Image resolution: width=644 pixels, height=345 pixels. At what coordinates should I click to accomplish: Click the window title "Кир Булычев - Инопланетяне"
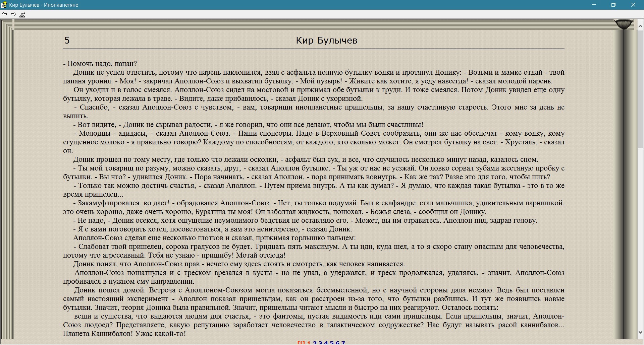[x=44, y=5]
